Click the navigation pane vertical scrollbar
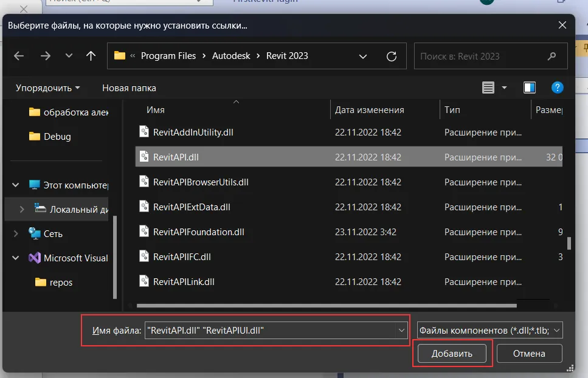The image size is (588, 378). pos(115,258)
